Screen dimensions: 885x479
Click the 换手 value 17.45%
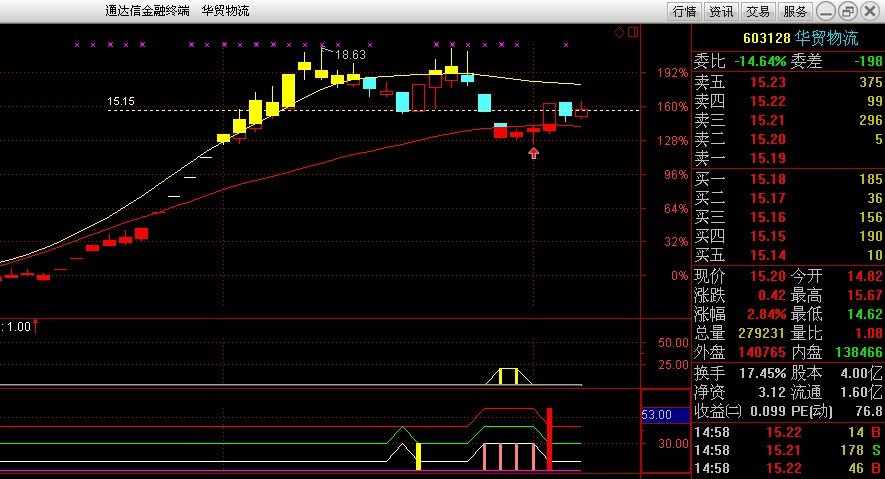[x=763, y=373]
